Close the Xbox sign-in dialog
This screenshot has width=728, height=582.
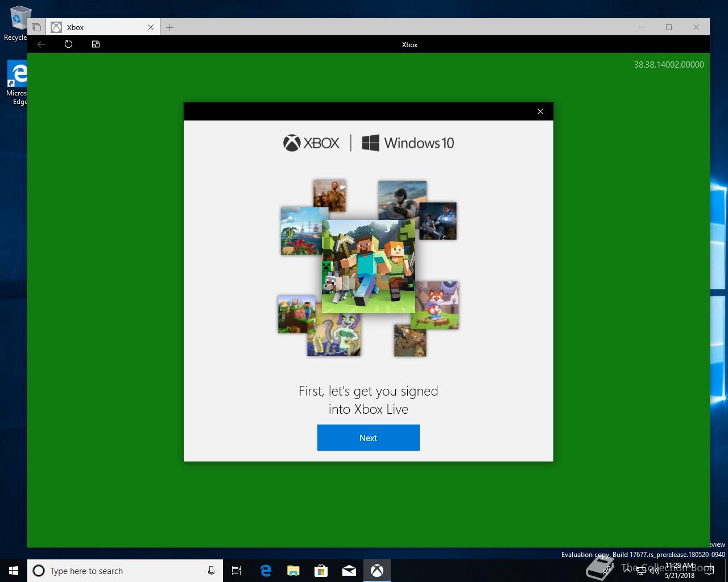[540, 111]
